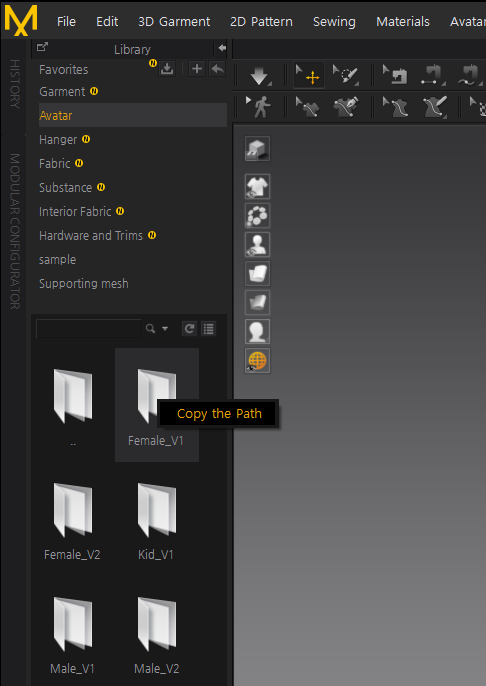Image resolution: width=486 pixels, height=686 pixels.
Task: Select the Segment Sewing tool
Action: point(433,75)
